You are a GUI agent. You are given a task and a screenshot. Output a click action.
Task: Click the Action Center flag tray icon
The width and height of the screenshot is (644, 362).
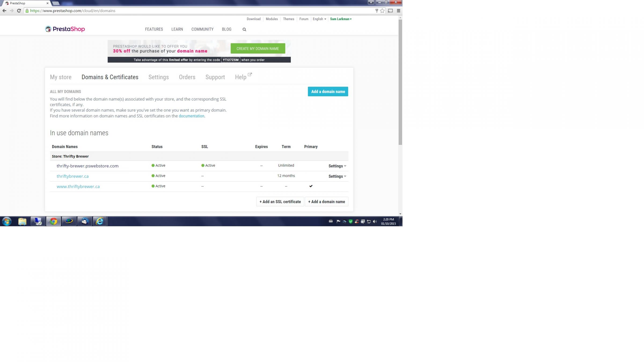pos(338,221)
